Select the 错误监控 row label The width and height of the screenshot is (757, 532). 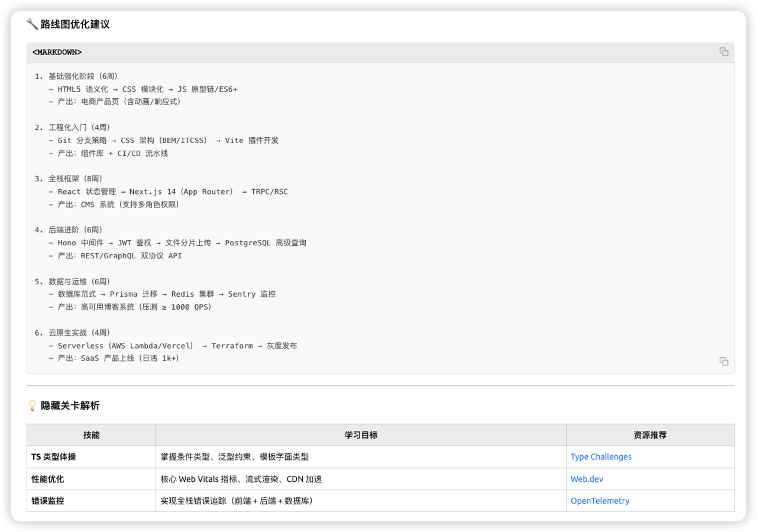(48, 501)
